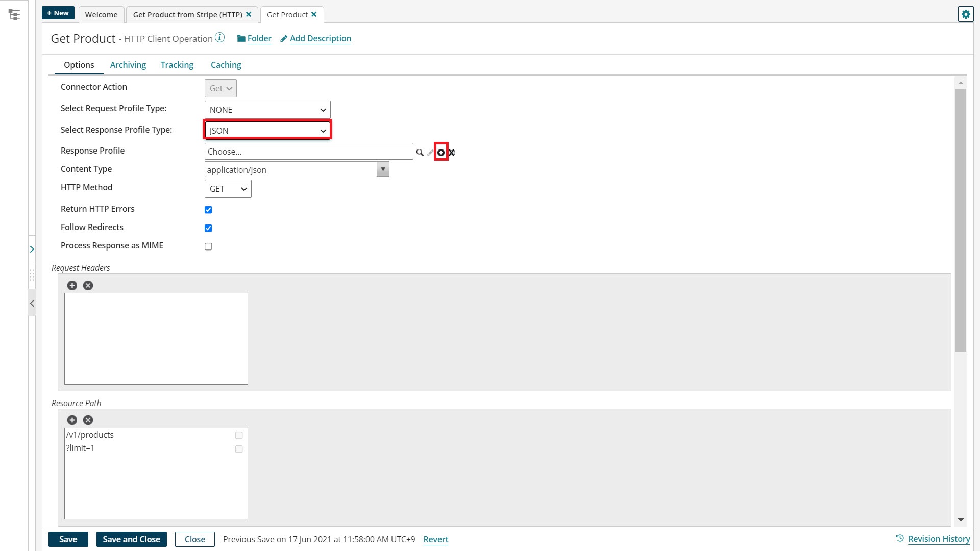Open the settings gear in top-right corner
Viewport: 980px width, 551px height.
pyautogui.click(x=966, y=14)
